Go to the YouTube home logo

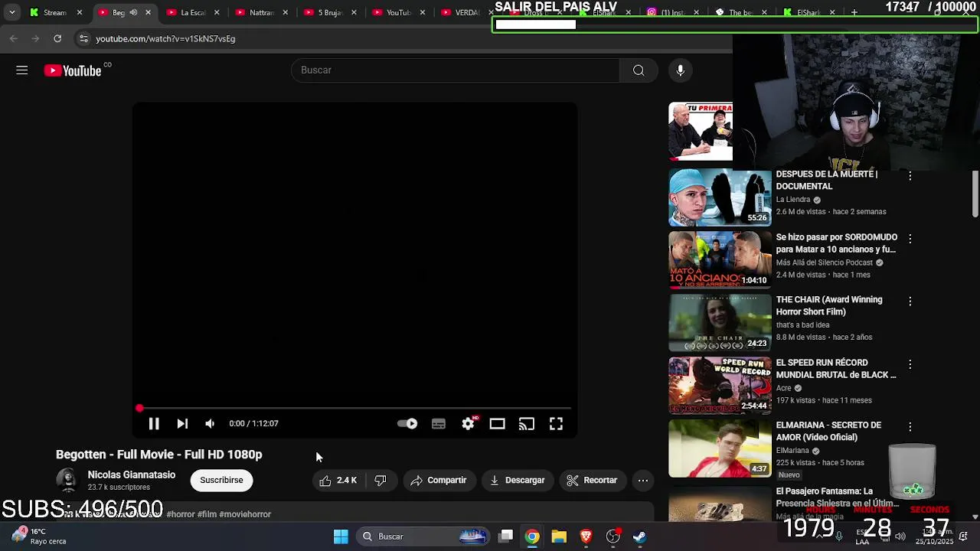tap(73, 70)
